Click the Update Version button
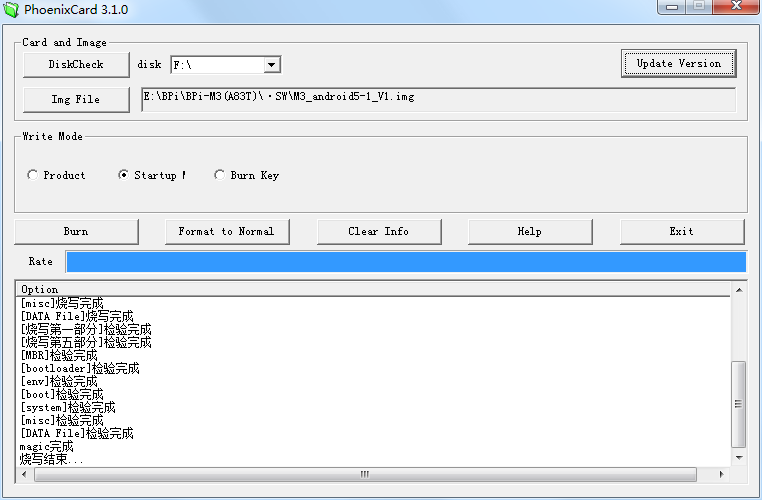Screen dimensions: 762x500 [x=678, y=63]
